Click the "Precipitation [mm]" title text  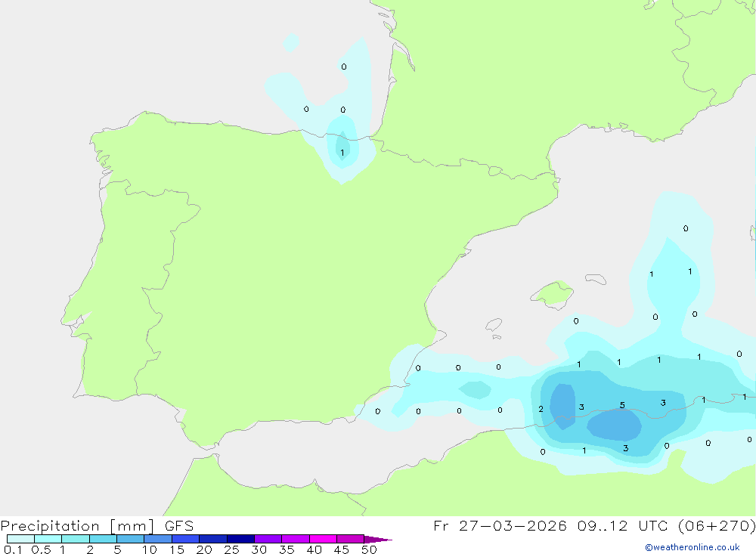pos(78,526)
